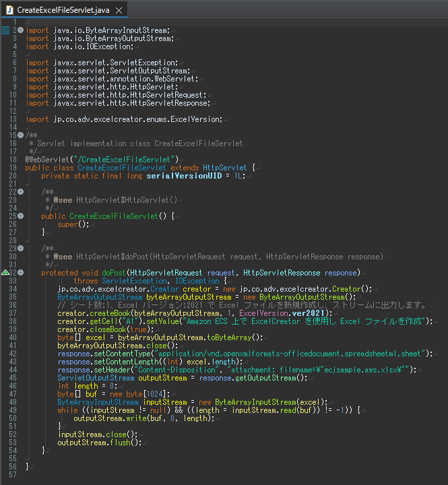Click the ServletOutputStream type on line 45
448x485 pixels.
[96, 378]
